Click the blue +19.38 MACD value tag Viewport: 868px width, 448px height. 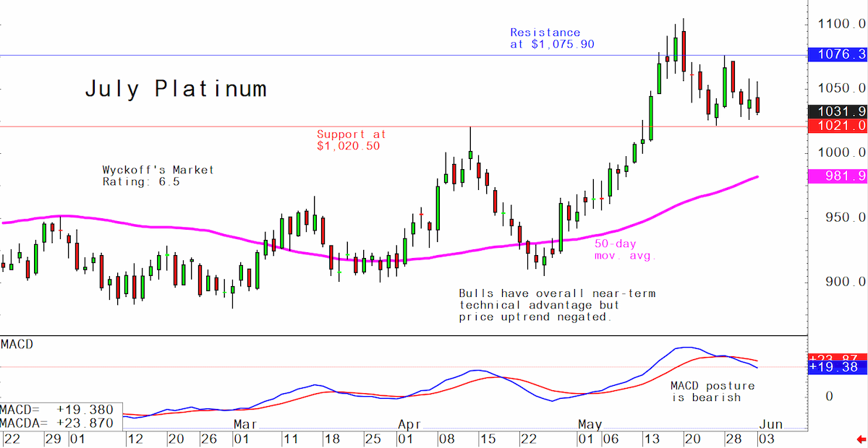(838, 368)
